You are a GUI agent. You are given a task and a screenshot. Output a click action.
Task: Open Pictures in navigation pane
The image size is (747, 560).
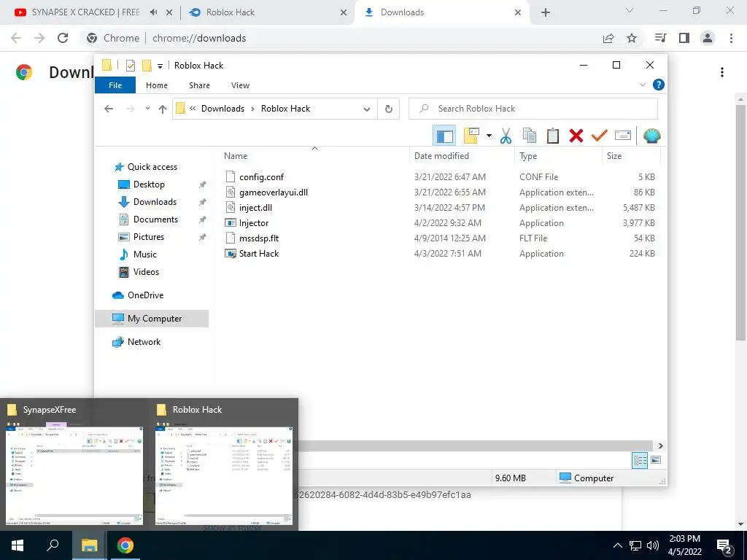[x=149, y=237]
